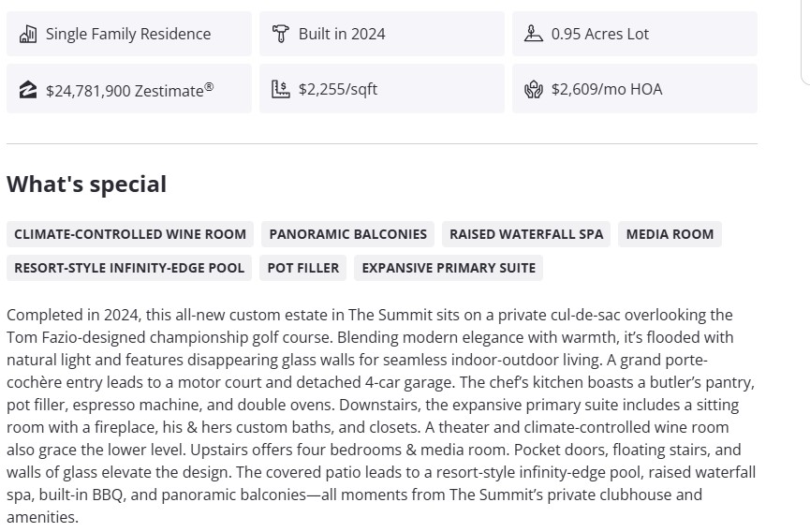The height and width of the screenshot is (532, 810).
Task: Pick the Resort-Style Infinity-Edge Pool tag
Action: 129,268
